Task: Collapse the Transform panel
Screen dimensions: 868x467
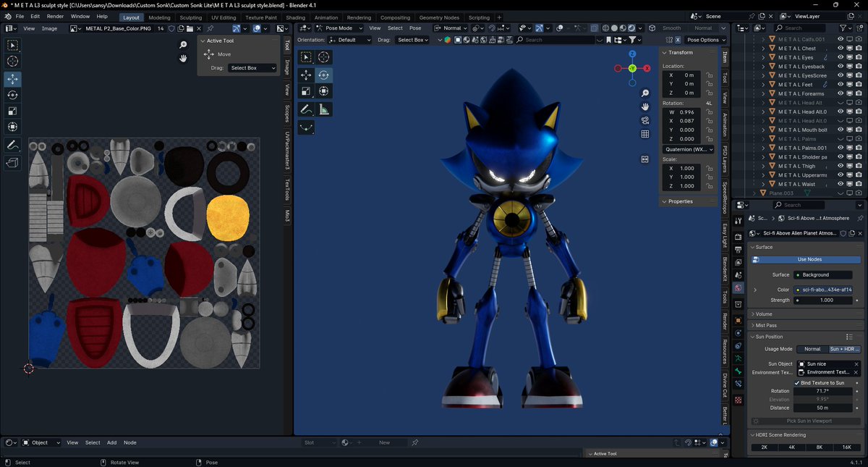Action: pos(680,52)
